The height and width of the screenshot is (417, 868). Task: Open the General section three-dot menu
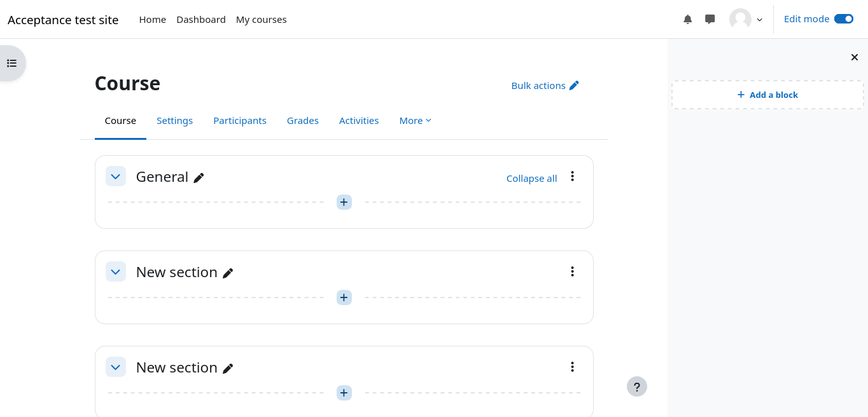572,177
